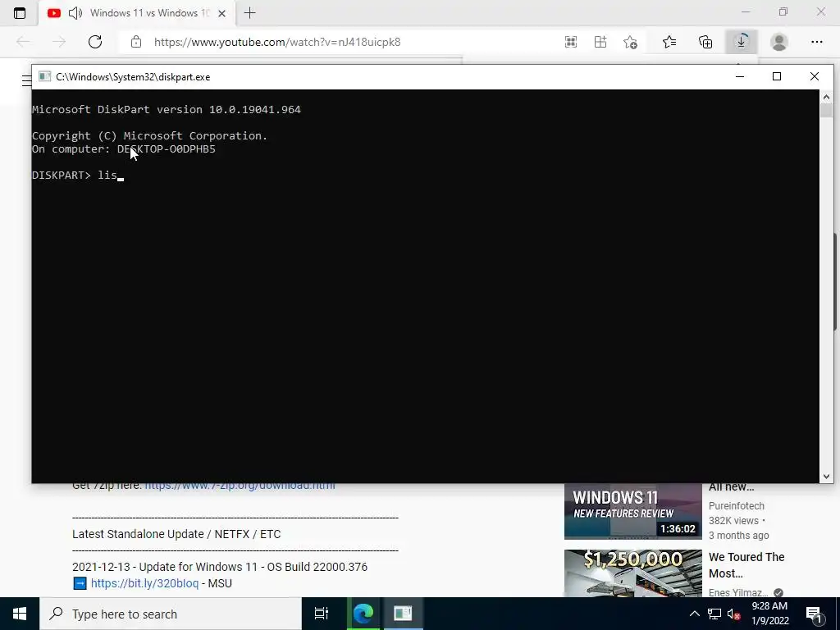Open the 'We Toured The Most...' video title
840x630 pixels.
click(x=746, y=565)
